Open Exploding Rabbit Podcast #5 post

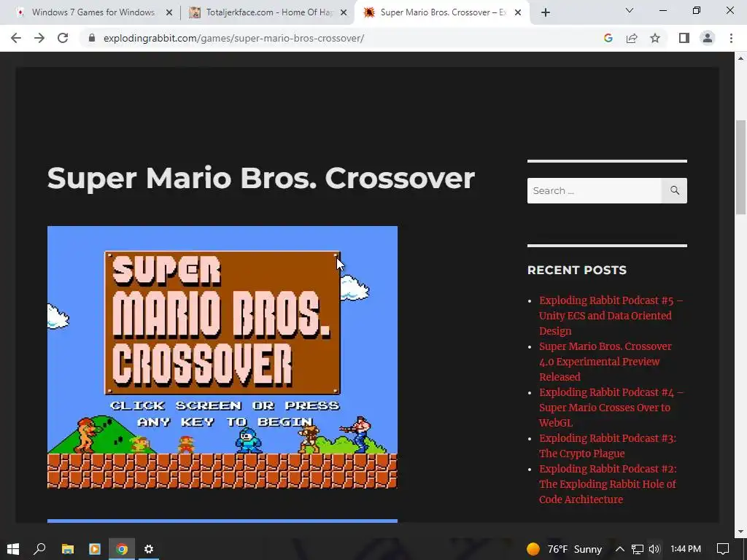[x=611, y=316]
